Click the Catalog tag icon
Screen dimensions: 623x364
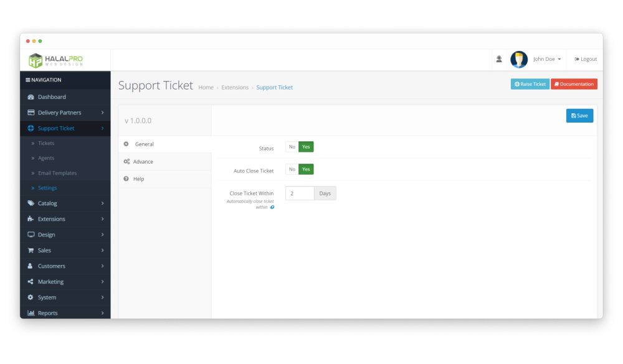(31, 203)
